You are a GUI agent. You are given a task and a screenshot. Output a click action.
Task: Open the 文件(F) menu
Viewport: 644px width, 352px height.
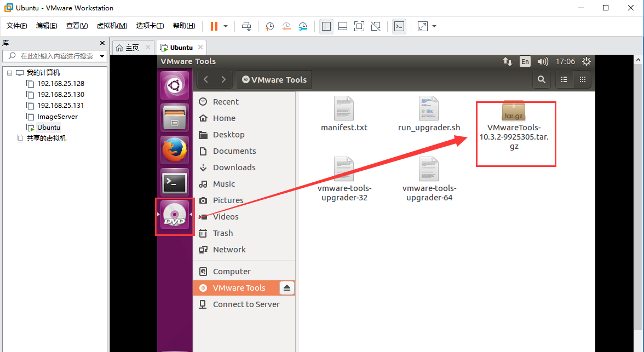17,26
